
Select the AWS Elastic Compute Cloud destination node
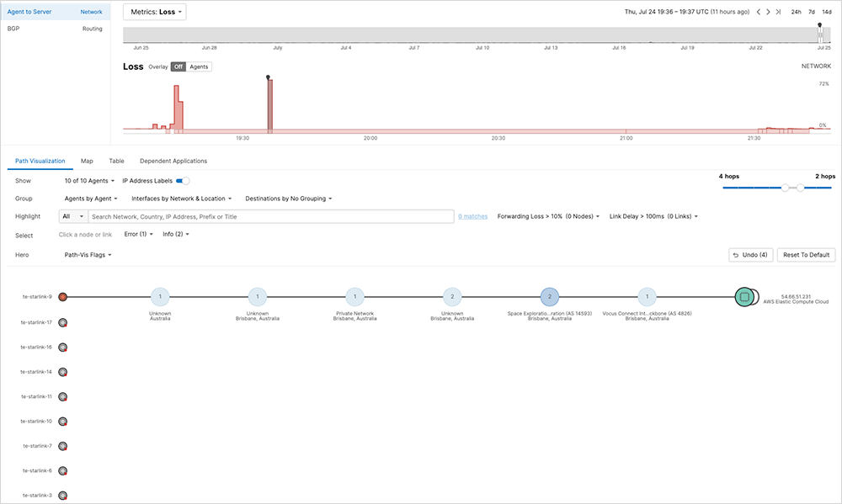pos(743,296)
